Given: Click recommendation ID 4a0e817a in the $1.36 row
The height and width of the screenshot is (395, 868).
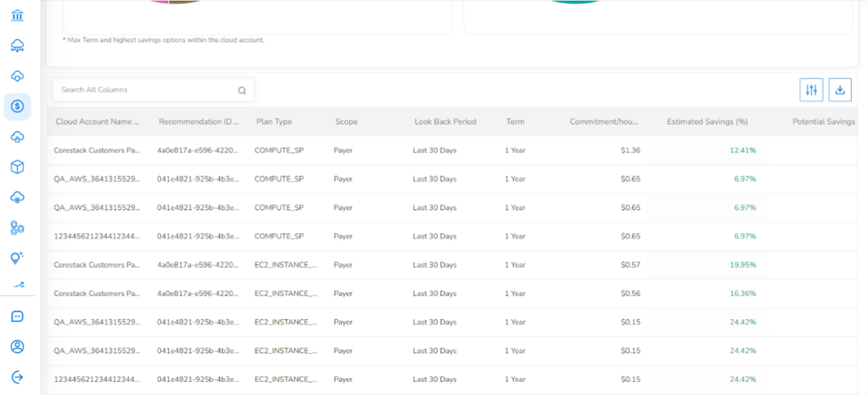Looking at the screenshot, I should pyautogui.click(x=199, y=150).
